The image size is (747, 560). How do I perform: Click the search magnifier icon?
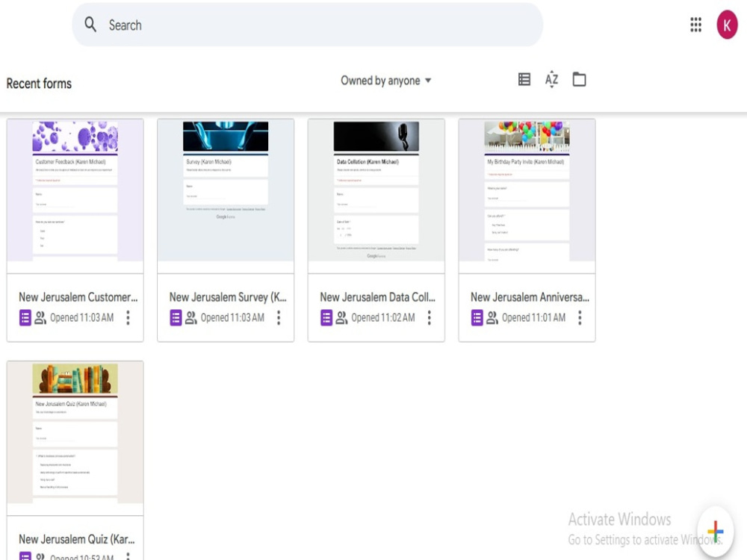[x=90, y=25]
